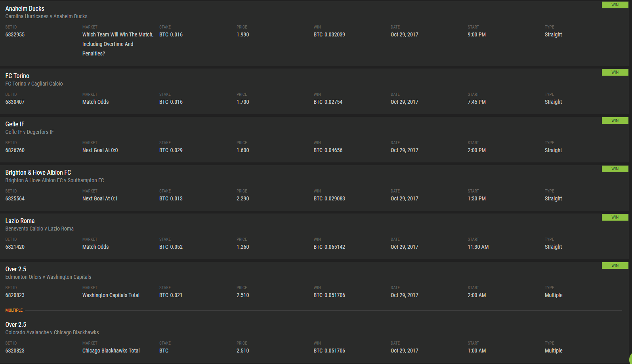Click the WIN badge on Lazio Roma bet

tap(615, 217)
